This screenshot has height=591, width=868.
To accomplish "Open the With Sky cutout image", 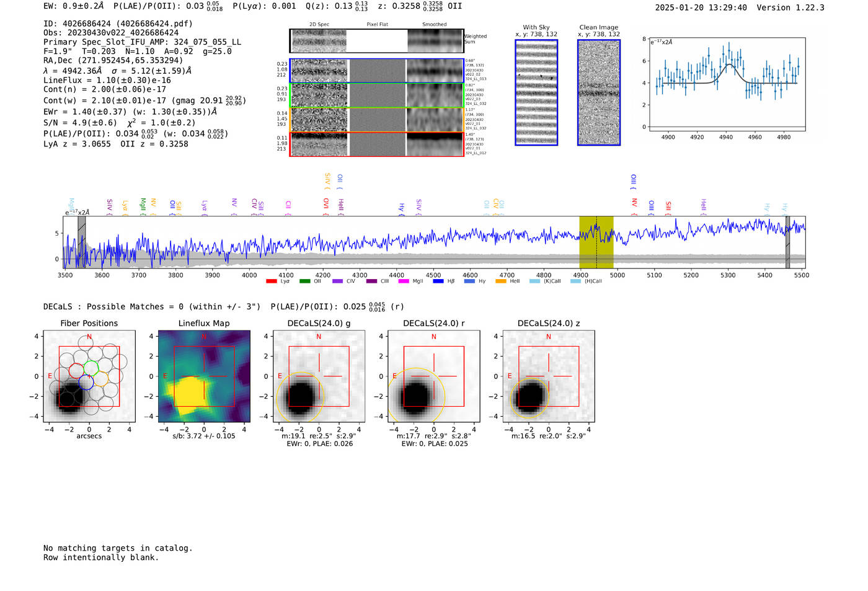I will coord(536,92).
